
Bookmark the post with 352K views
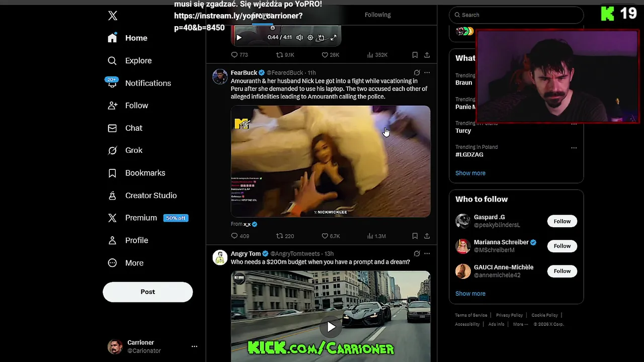tap(415, 55)
